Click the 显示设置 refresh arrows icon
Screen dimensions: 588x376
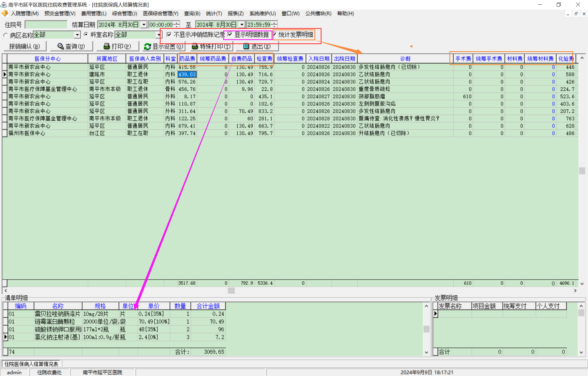tap(147, 47)
